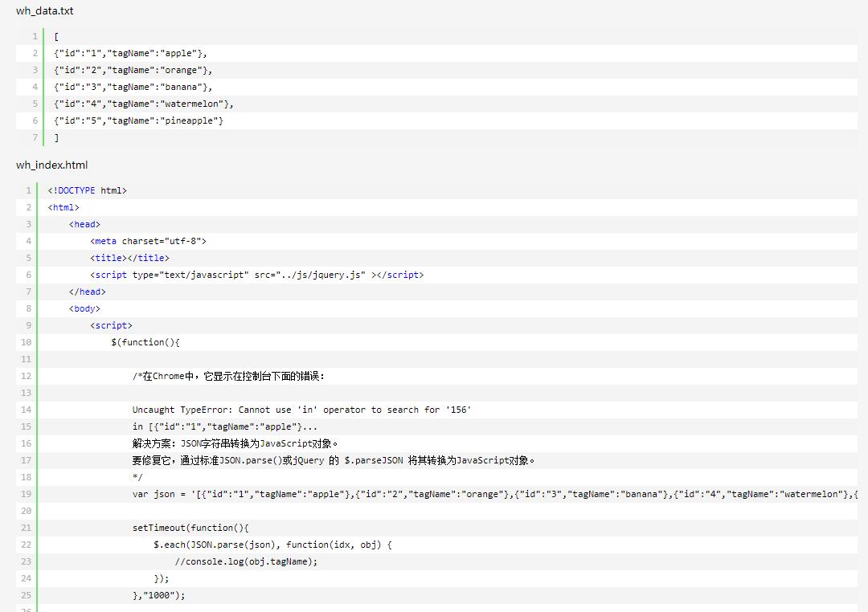Click the empty title tag line

click(129, 258)
